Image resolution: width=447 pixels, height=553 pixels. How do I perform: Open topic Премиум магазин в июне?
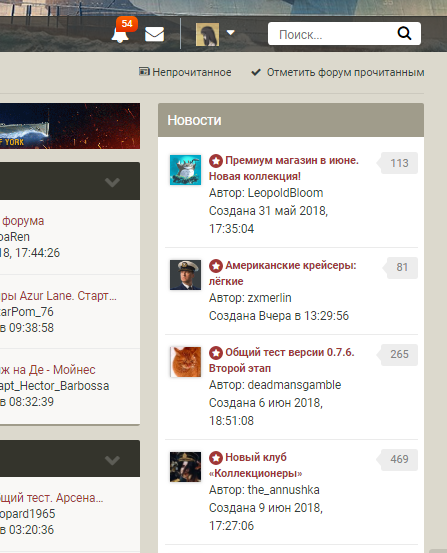[284, 168]
